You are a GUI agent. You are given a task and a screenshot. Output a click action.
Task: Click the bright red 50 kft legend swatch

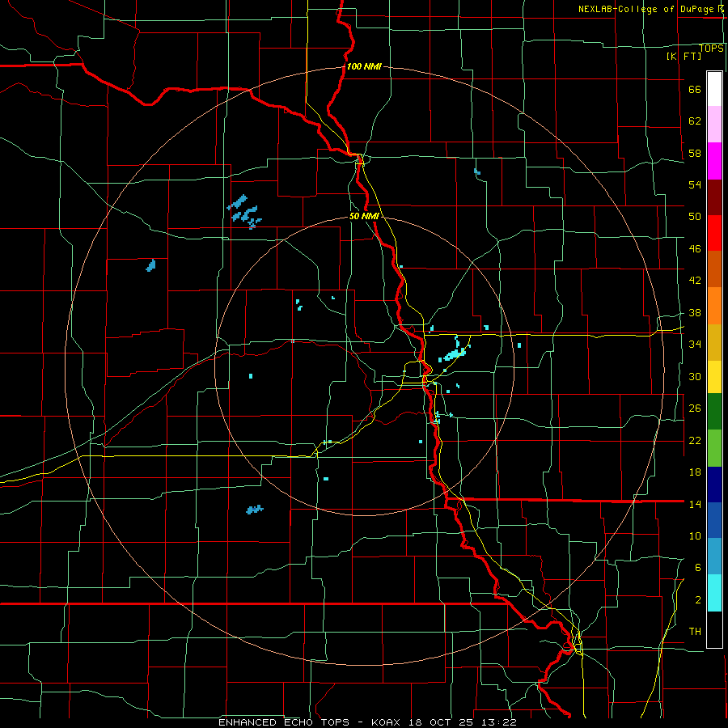click(714, 233)
